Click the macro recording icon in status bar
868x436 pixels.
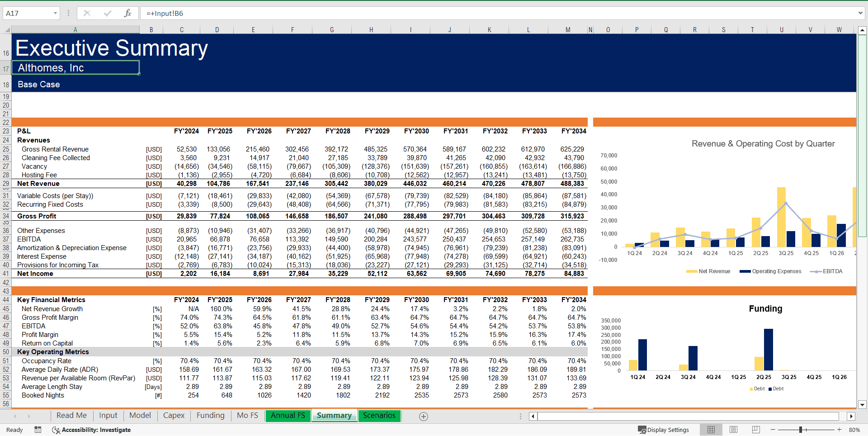[x=38, y=430]
